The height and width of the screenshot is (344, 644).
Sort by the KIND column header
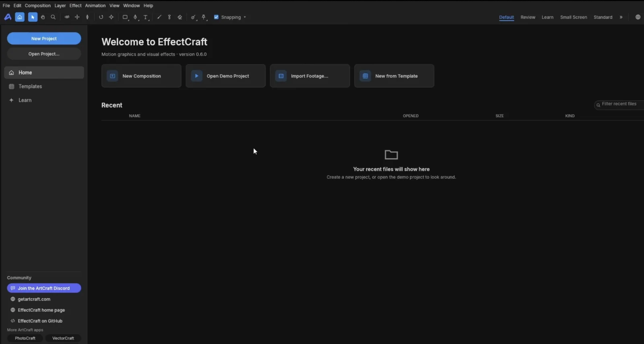570,116
